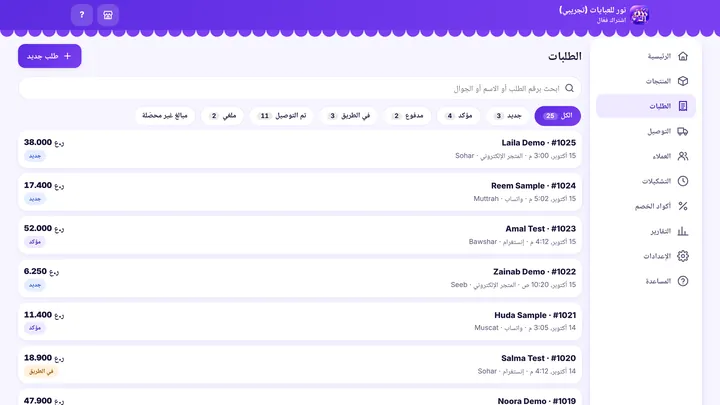The image size is (720, 405).
Task: Open العملاء in the sidebar
Action: pyautogui.click(x=646, y=156)
